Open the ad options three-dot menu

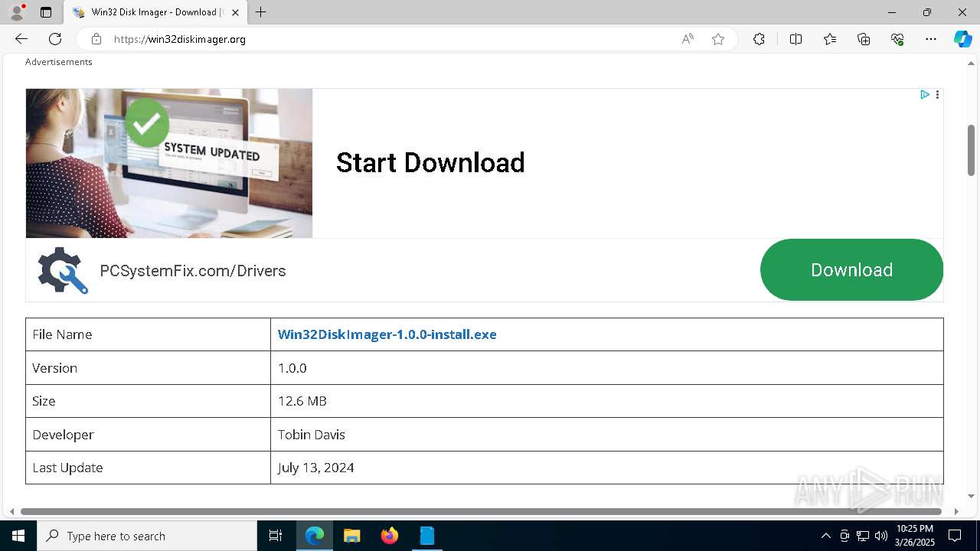937,95
